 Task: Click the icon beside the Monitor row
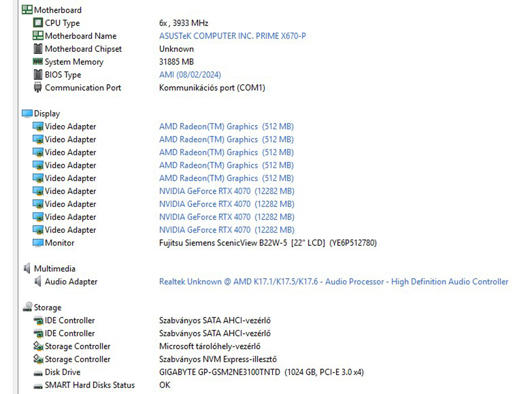(38, 243)
